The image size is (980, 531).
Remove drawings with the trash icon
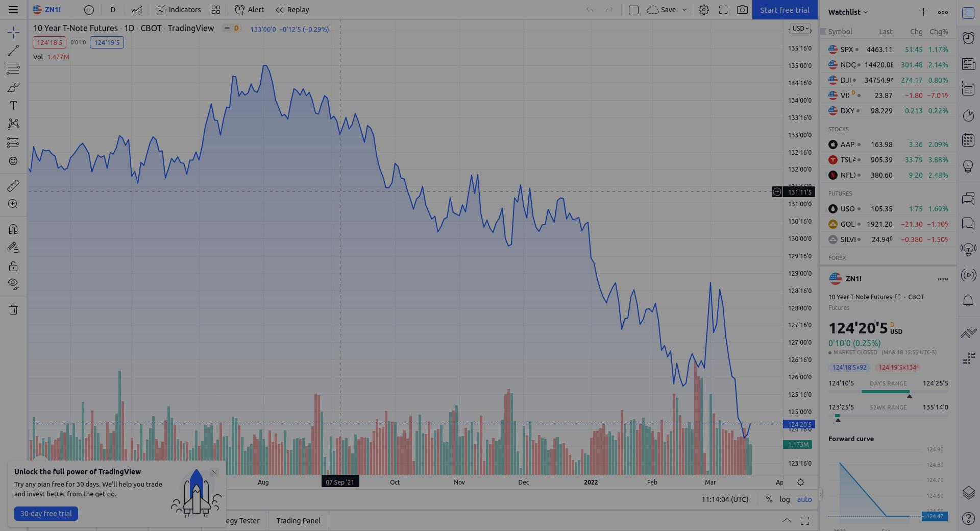tap(13, 309)
